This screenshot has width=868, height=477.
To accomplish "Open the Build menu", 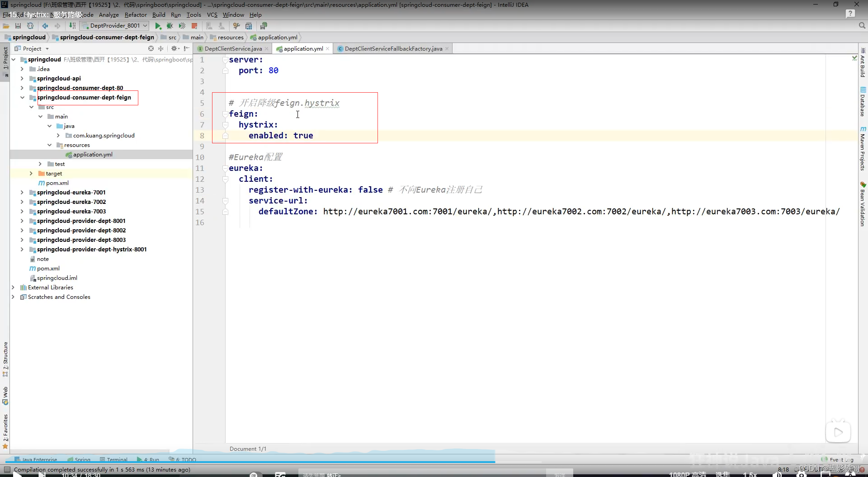I will coord(159,14).
